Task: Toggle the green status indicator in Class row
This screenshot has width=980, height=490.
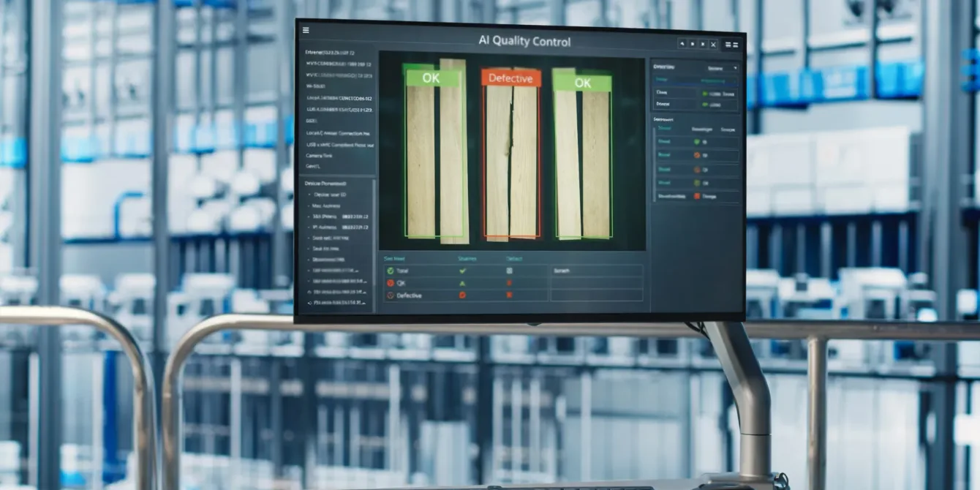Action: [704, 93]
